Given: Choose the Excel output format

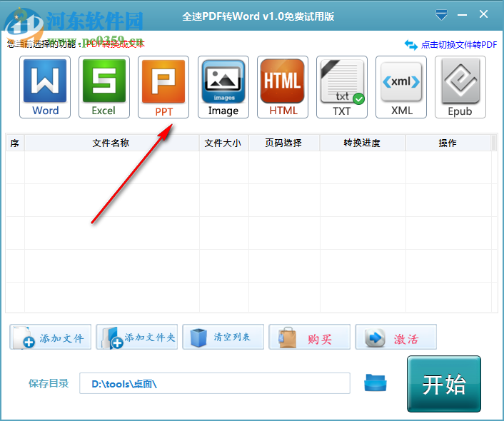Looking at the screenshot, I should coord(104,87).
